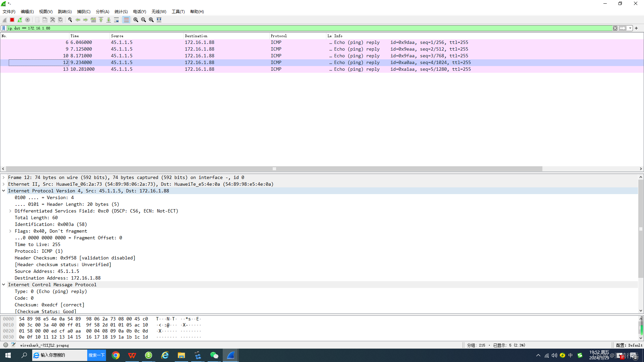Expand Differentiated Services Field details
Image resolution: width=644 pixels, height=362 pixels.
tap(10, 211)
